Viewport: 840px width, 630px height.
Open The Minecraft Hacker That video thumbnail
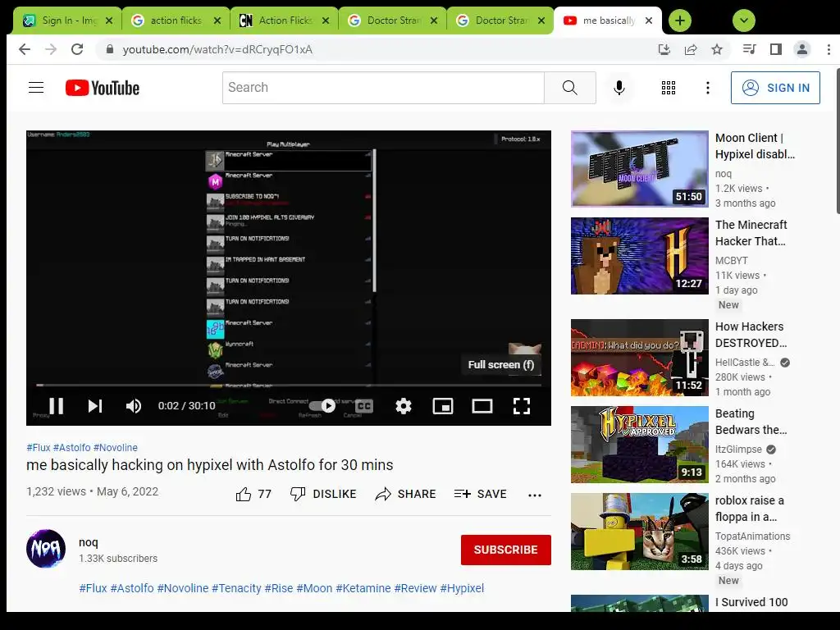click(640, 256)
